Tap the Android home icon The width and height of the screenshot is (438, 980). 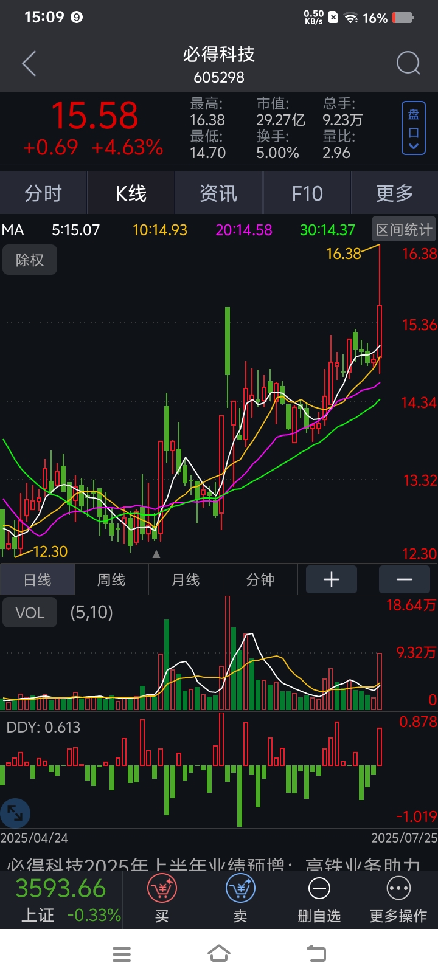[219, 953]
